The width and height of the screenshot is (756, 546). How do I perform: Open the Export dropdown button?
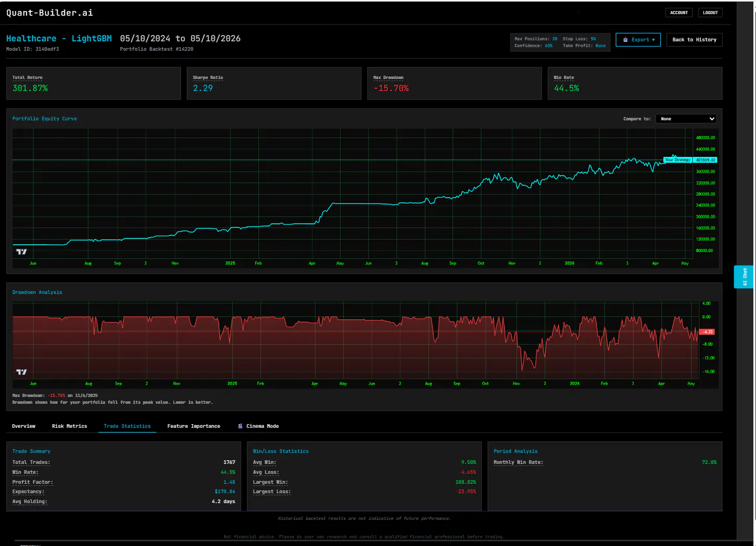pos(638,40)
